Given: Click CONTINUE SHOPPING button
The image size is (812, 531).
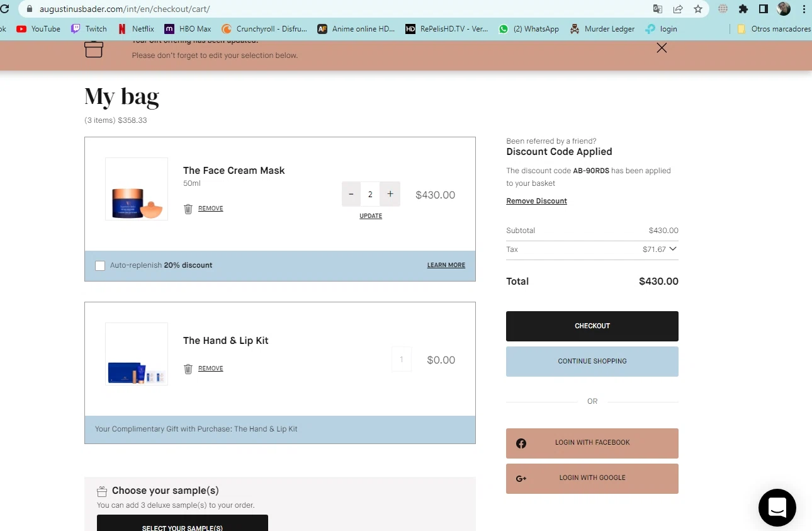Looking at the screenshot, I should tap(592, 362).
